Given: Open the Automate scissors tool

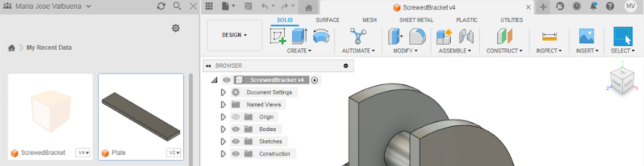Looking at the screenshot, I should pos(358,36).
